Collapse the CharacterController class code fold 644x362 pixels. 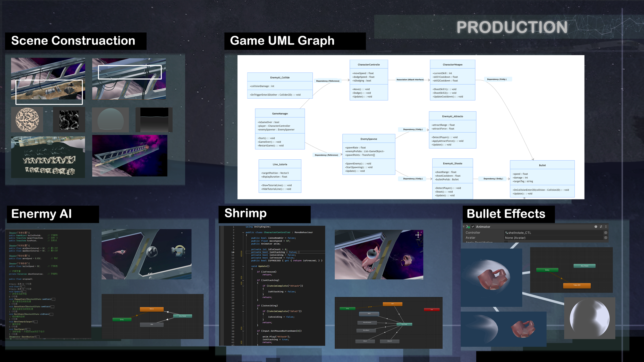[x=243, y=232]
